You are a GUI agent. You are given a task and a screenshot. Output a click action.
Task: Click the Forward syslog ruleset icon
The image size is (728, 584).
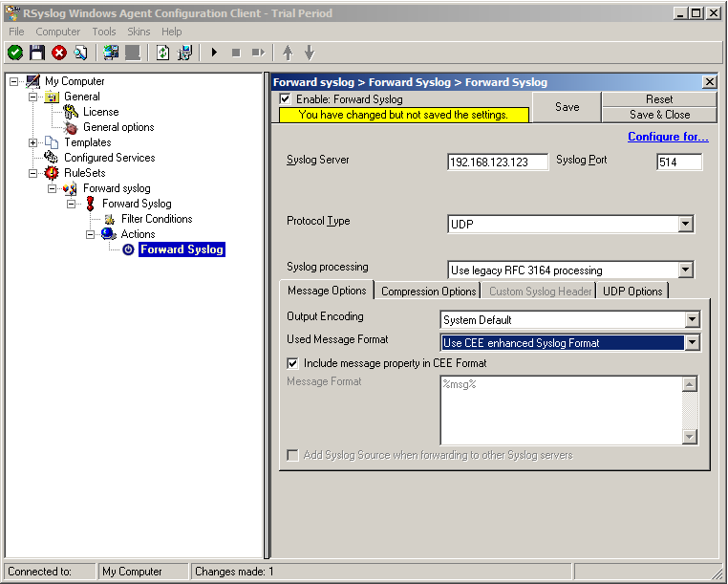point(70,188)
